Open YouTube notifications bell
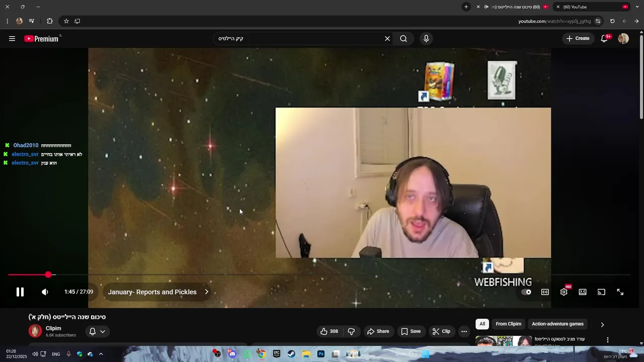Screen dimensions: 644x362 [x=605, y=39]
